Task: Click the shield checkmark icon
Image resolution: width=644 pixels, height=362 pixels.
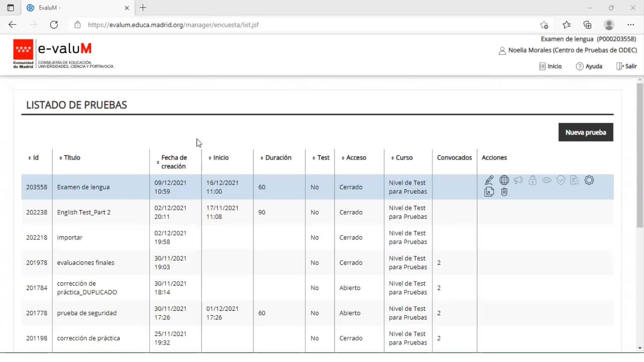Action: pyautogui.click(x=561, y=180)
